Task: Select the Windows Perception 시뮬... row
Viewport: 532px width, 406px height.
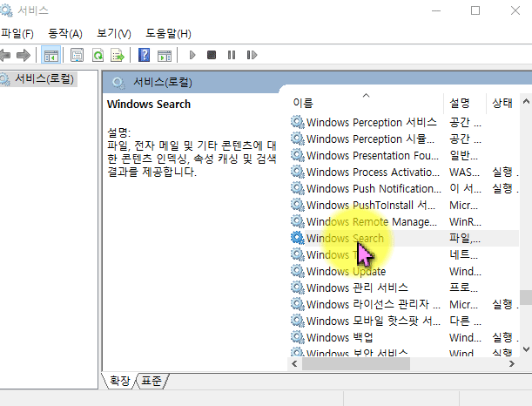Action: [404, 139]
